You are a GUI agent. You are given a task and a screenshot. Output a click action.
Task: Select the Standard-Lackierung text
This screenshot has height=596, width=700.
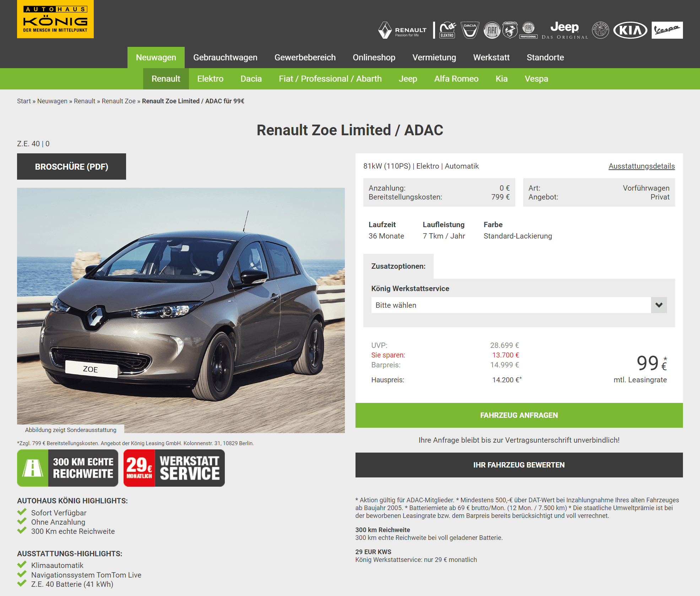tap(517, 236)
